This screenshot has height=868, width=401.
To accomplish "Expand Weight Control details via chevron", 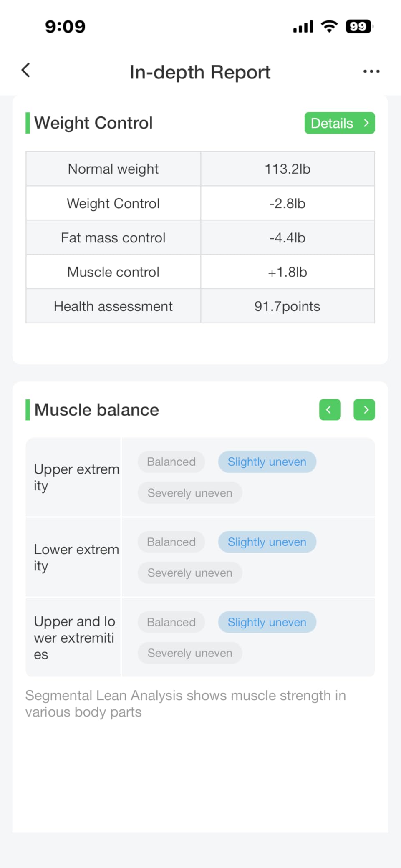I will (x=366, y=123).
